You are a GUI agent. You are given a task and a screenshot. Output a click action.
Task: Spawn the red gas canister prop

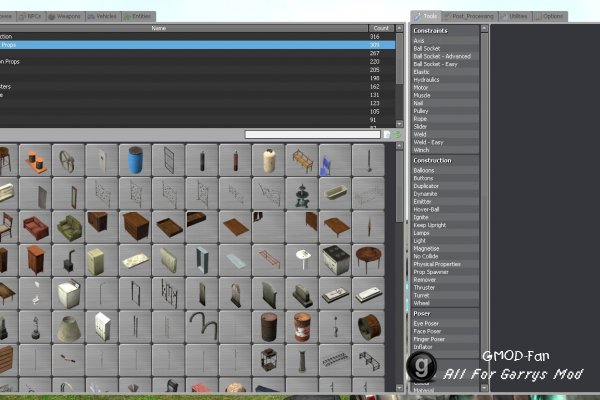(x=235, y=160)
